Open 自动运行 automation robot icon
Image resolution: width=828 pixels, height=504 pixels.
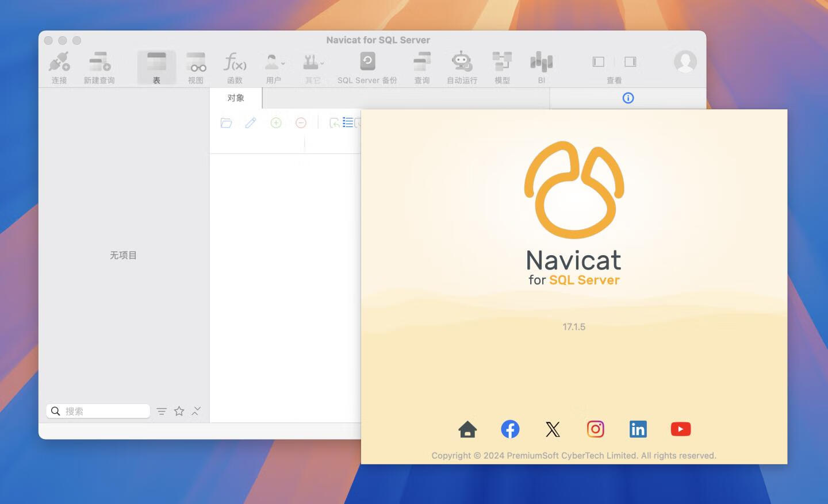tap(462, 61)
